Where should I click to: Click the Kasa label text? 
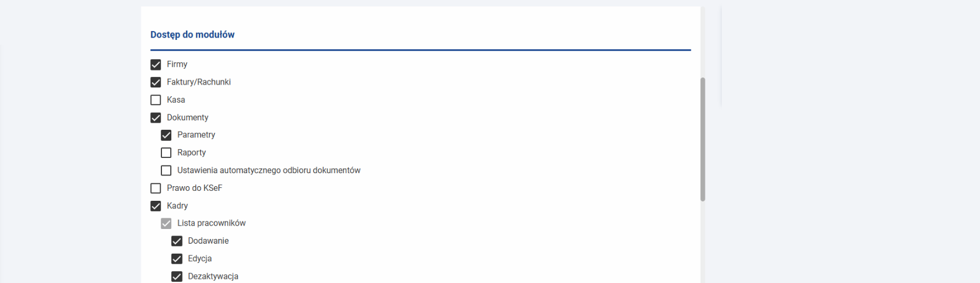pos(176,100)
